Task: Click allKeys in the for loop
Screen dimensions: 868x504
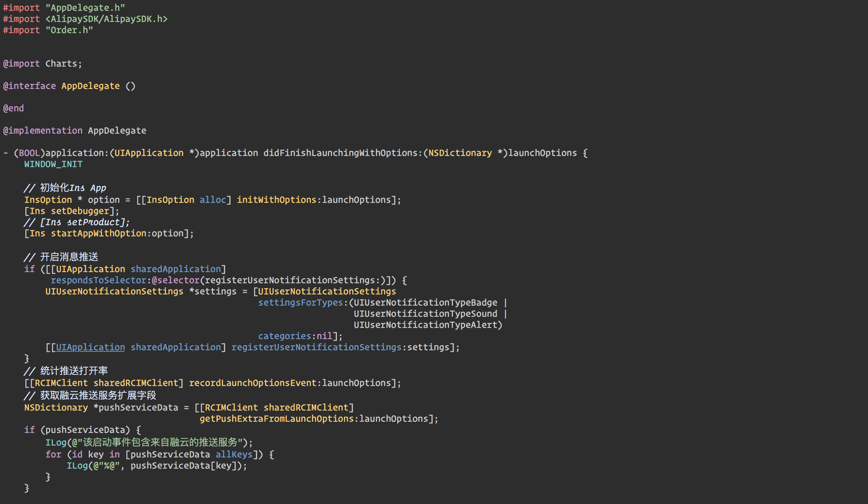Action: pyautogui.click(x=234, y=454)
